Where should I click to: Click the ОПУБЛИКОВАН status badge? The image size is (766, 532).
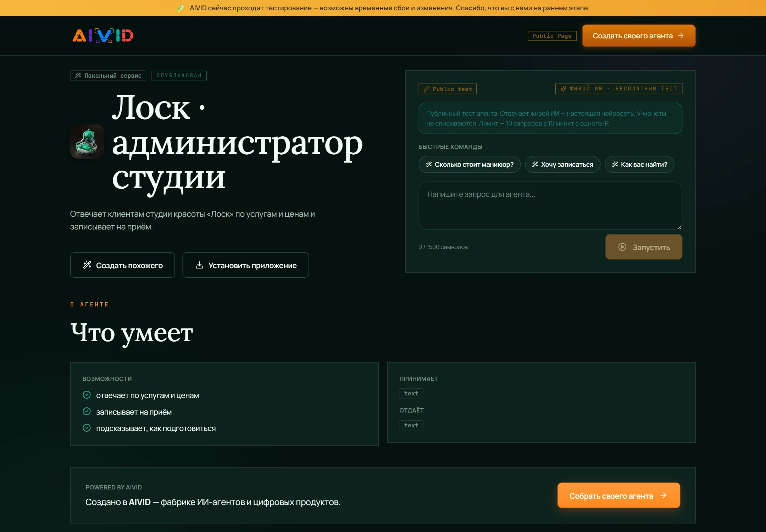click(x=179, y=76)
